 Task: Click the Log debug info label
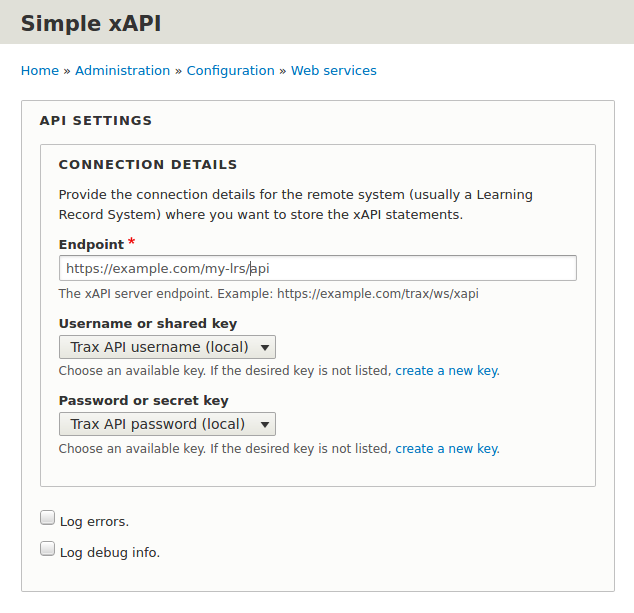(x=110, y=552)
